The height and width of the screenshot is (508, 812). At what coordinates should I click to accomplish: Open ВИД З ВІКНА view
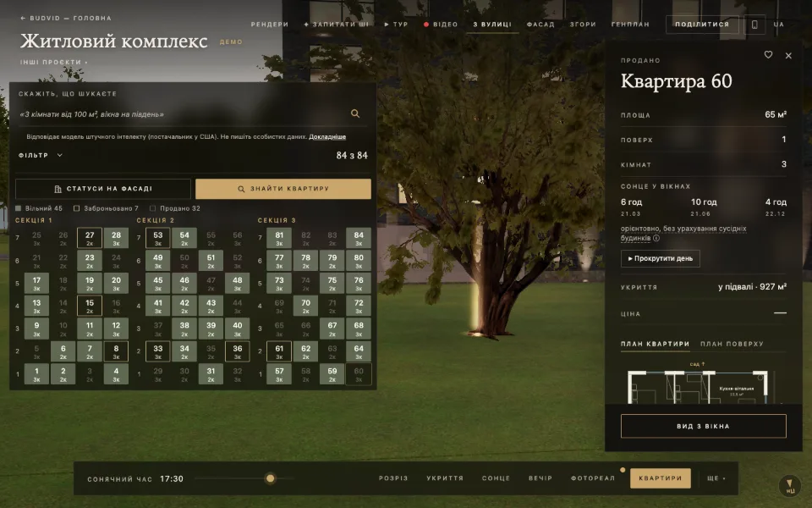(703, 426)
